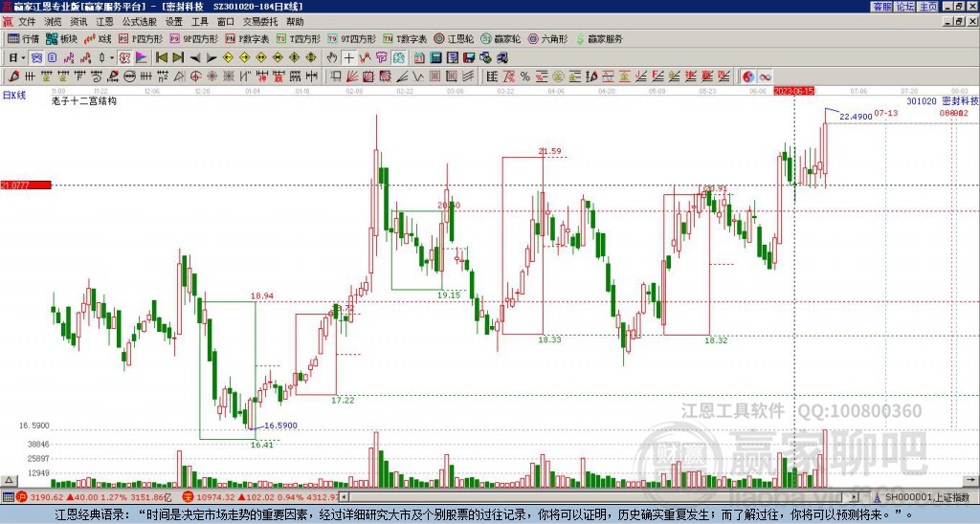
Task: Click the calendar icon showing 21
Action: coord(419,58)
